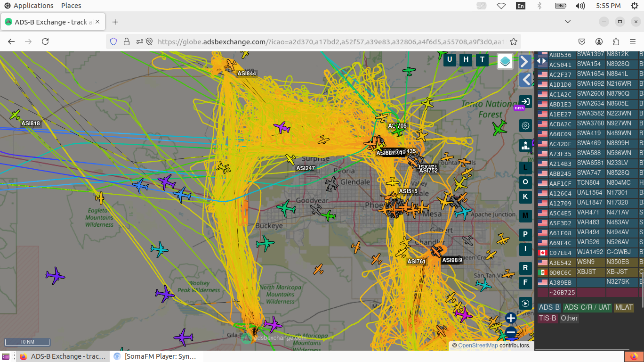The image size is (644, 362).
Task: Open the Firefox hamburger menu
Action: [633, 41]
